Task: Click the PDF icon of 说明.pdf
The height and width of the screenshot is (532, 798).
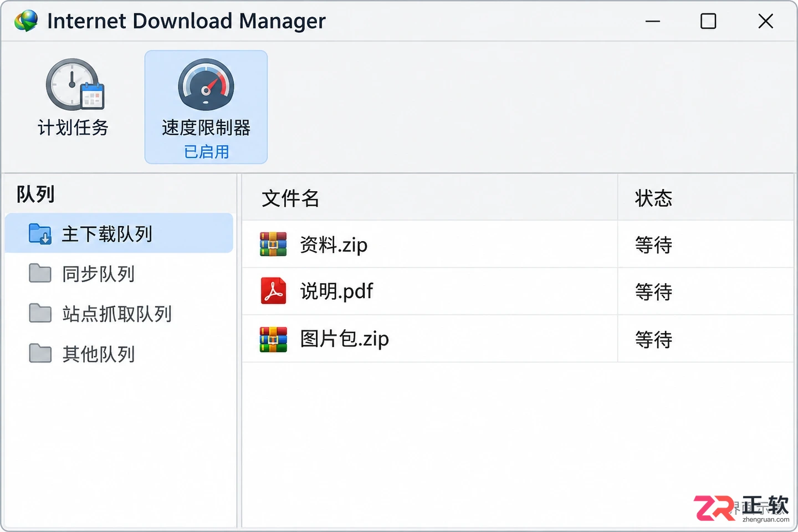Action: (273, 291)
